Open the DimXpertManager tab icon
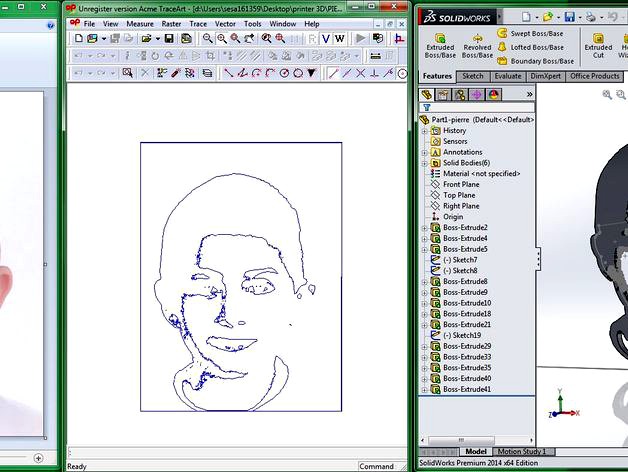This screenshot has width=628, height=472. pyautogui.click(x=477, y=95)
